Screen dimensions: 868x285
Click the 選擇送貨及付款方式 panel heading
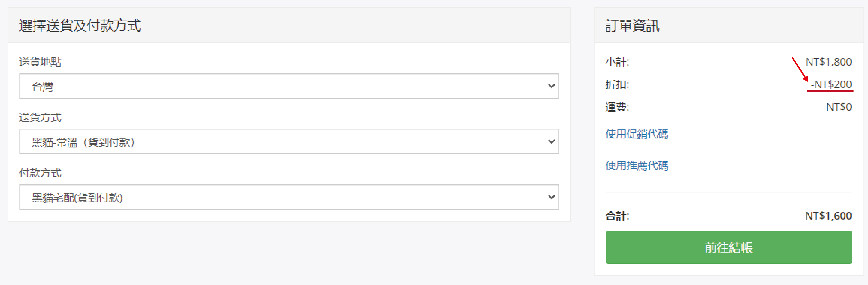click(80, 26)
